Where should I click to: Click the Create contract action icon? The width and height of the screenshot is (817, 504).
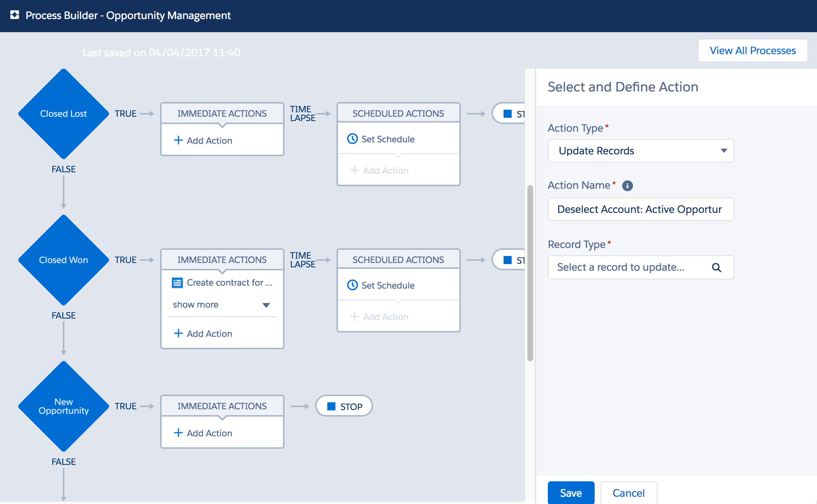[x=177, y=283]
